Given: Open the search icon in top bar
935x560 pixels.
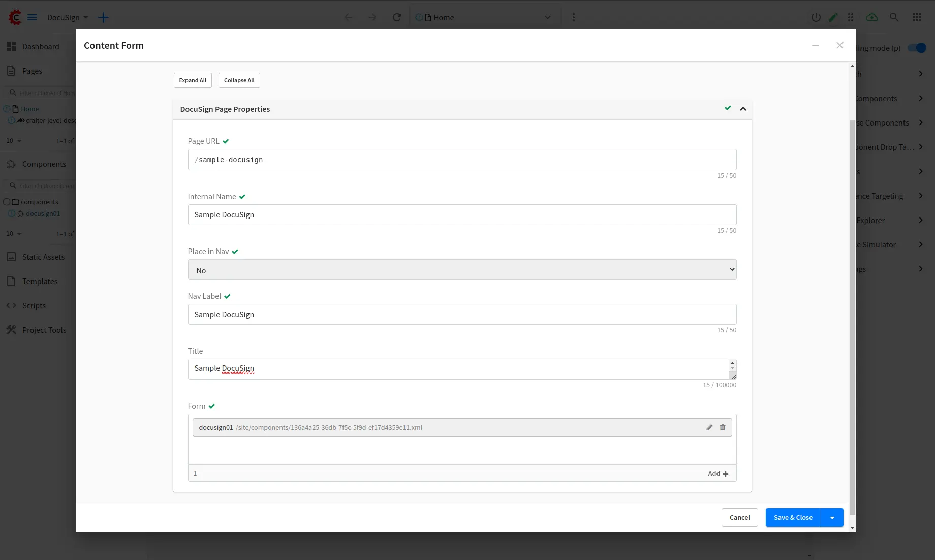Looking at the screenshot, I should [894, 17].
